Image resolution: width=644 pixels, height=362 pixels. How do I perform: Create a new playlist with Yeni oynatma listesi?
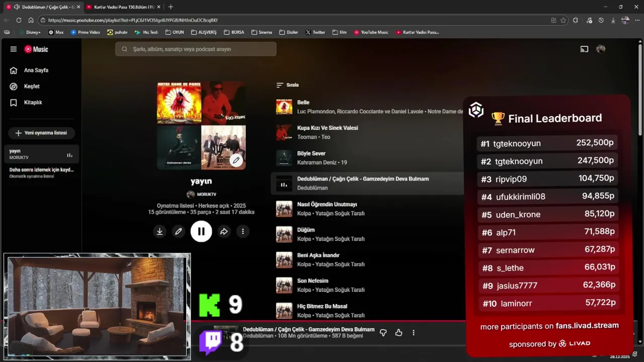click(x=41, y=133)
